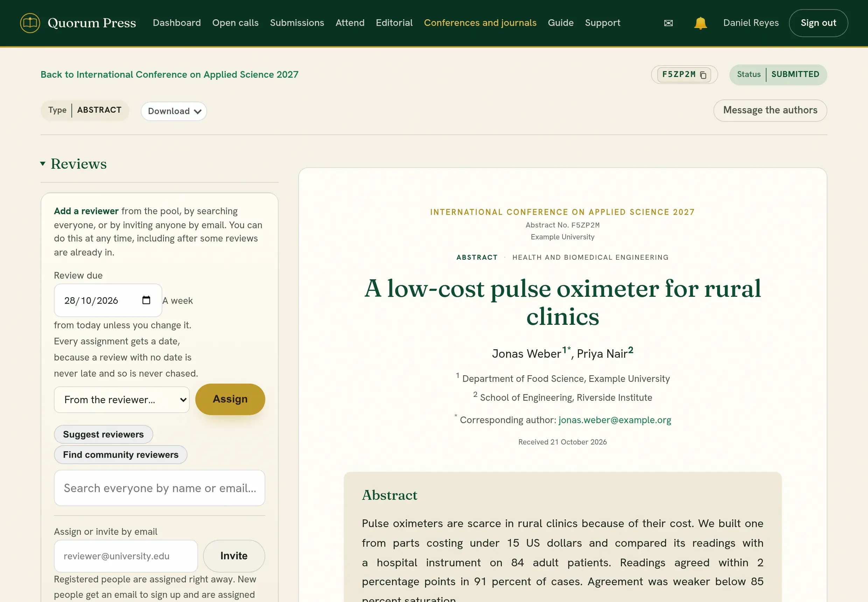Viewport: 868px width, 602px height.
Task: Click the Invite button
Action: pyautogui.click(x=234, y=555)
